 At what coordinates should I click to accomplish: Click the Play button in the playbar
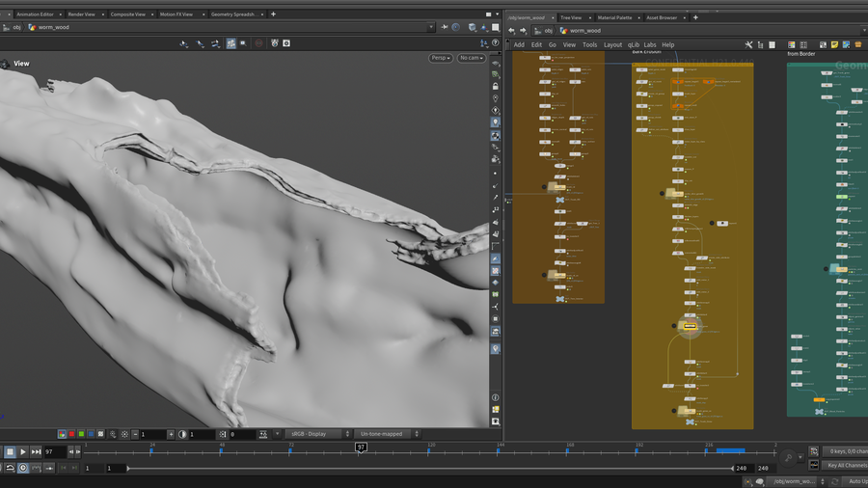[x=23, y=451]
